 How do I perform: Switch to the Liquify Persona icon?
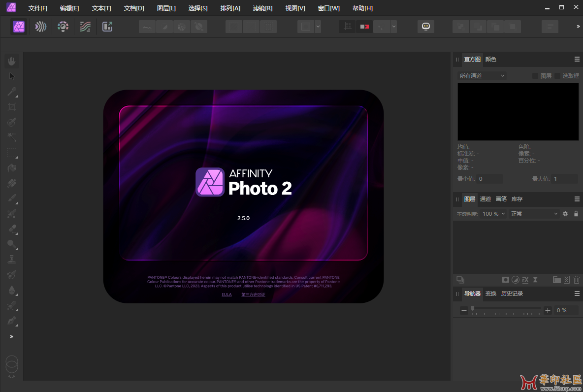(x=40, y=27)
